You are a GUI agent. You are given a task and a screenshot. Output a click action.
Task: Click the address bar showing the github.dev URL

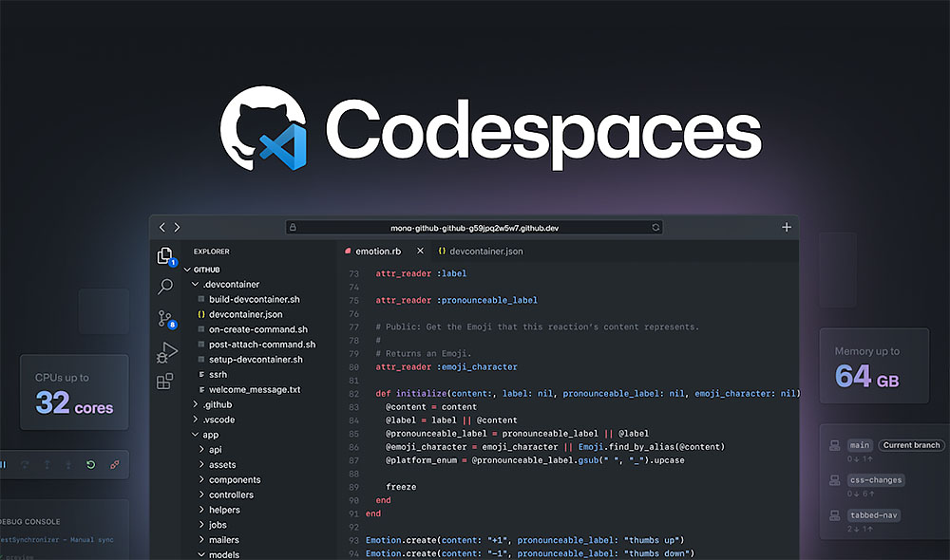coord(474,228)
